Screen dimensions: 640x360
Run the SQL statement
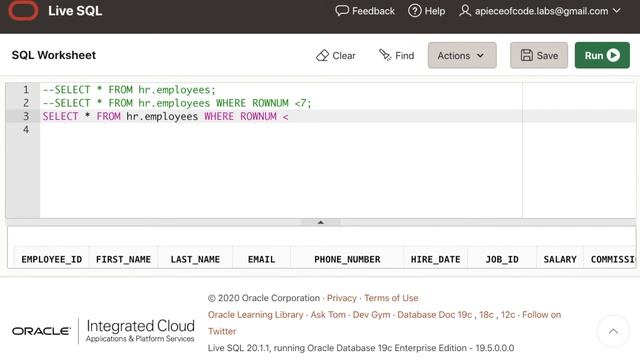(x=602, y=55)
